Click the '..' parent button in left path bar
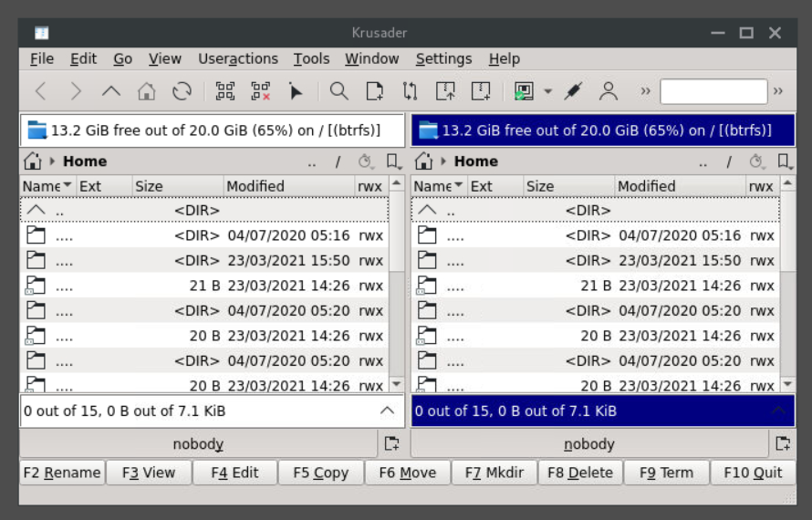 [x=312, y=162]
